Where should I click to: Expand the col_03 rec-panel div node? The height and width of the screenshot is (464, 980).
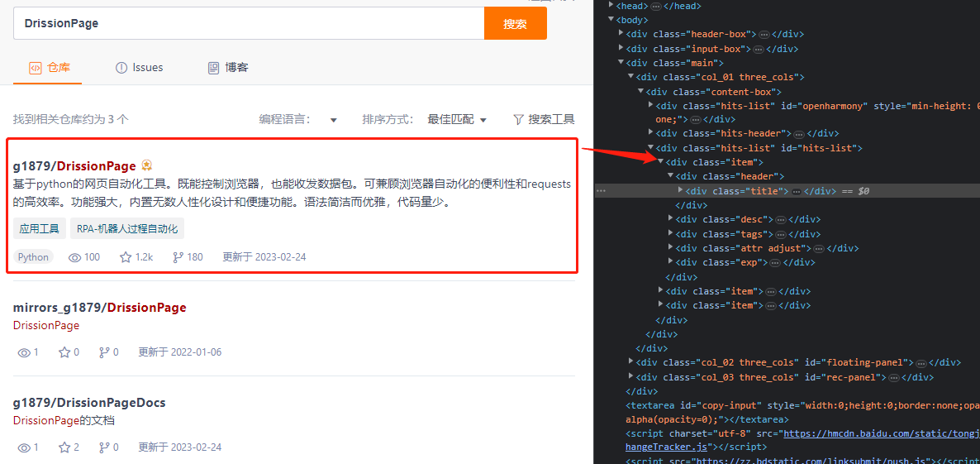(630, 377)
